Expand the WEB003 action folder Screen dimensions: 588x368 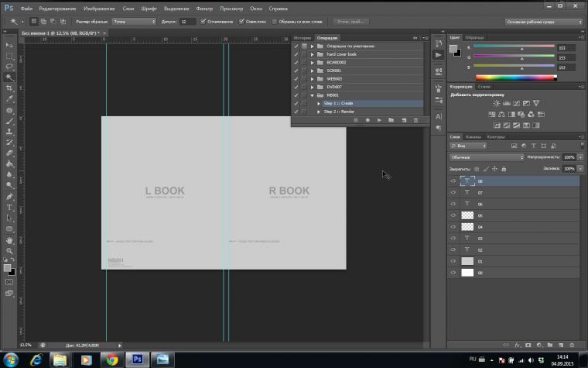click(x=312, y=79)
